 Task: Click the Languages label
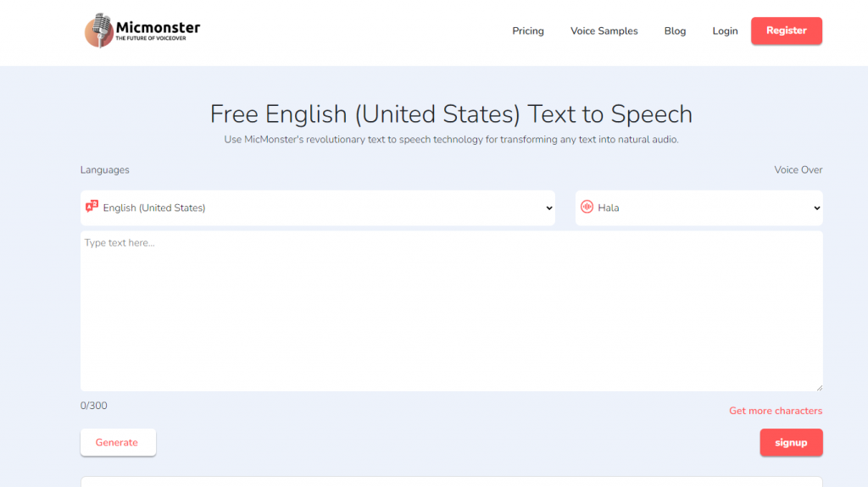(x=104, y=170)
